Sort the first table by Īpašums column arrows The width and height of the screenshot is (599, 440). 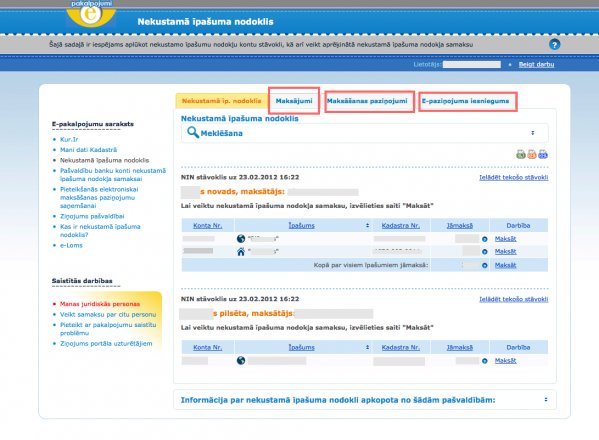[367, 225]
